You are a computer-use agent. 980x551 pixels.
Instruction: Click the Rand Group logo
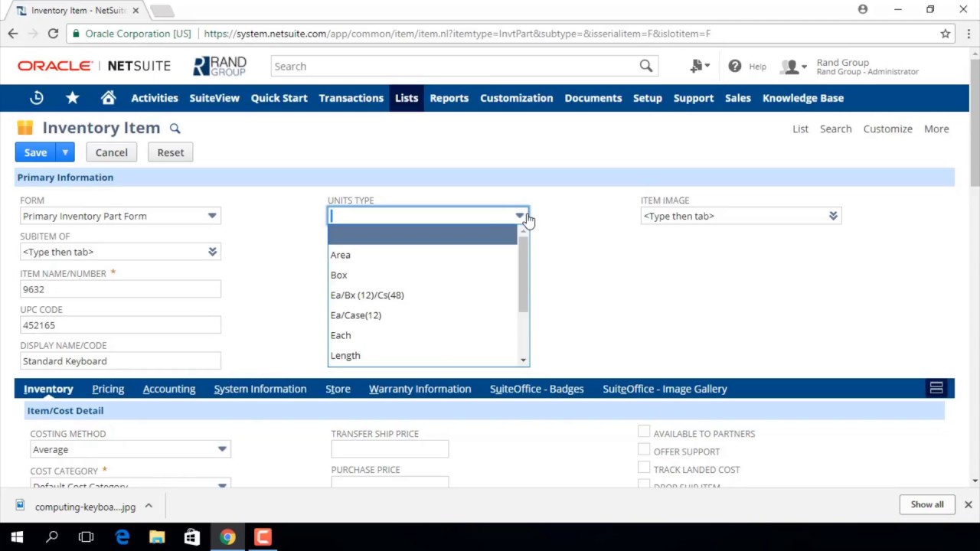click(220, 67)
